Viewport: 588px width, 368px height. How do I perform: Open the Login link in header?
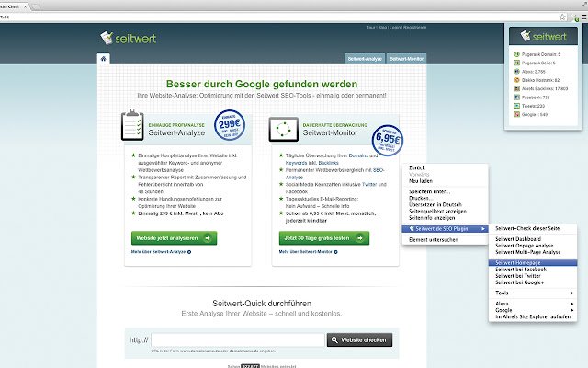click(x=395, y=28)
